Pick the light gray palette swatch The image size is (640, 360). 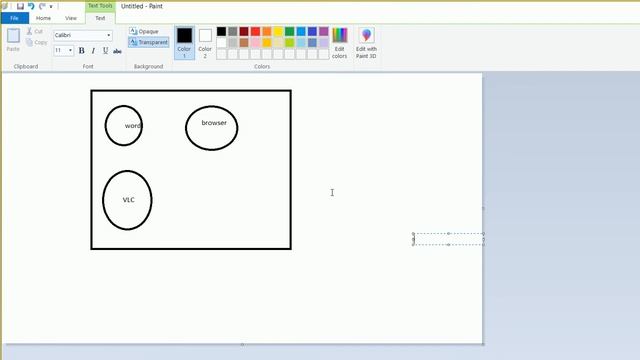coord(233,42)
